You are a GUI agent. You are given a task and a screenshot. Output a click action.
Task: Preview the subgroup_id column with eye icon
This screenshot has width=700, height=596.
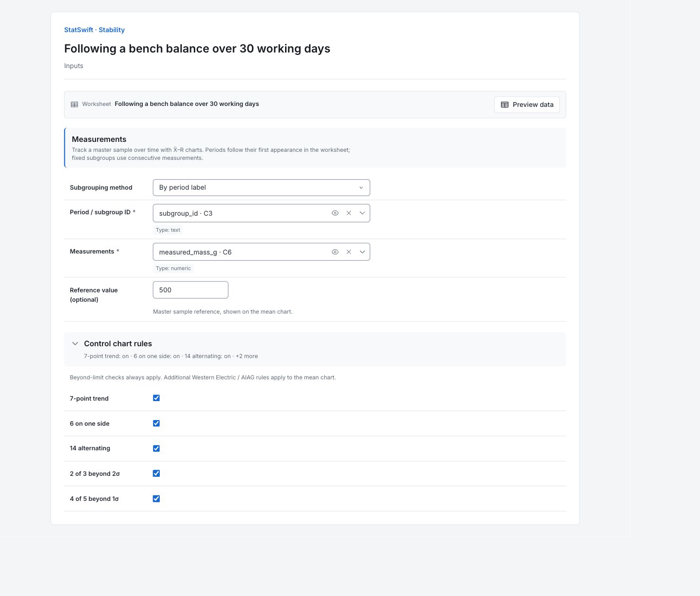tap(335, 213)
